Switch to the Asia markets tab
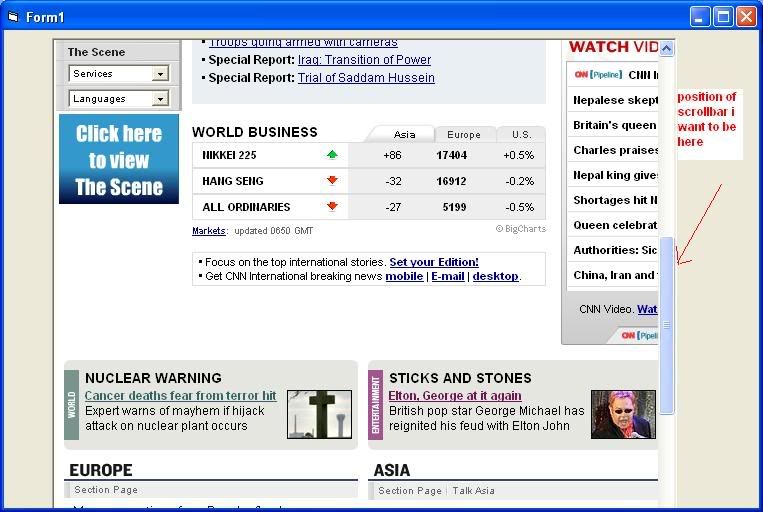Screen dimensions: 763x512 pyautogui.click(x=404, y=135)
